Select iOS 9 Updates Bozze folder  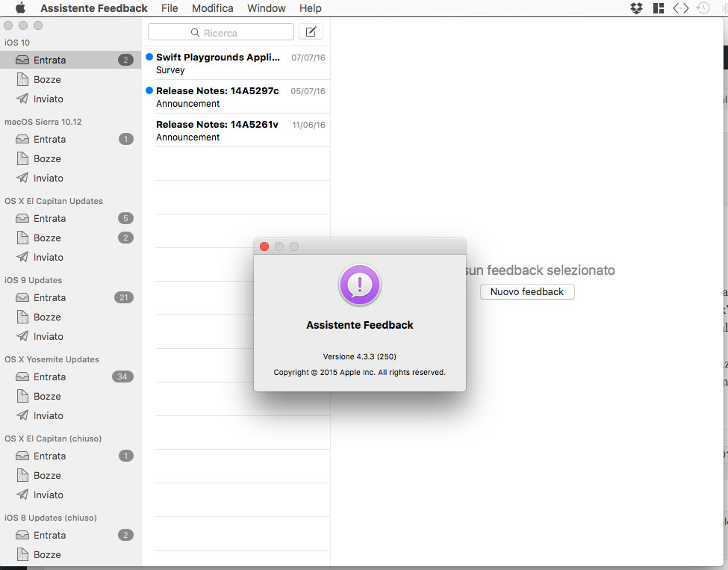pyautogui.click(x=71, y=317)
